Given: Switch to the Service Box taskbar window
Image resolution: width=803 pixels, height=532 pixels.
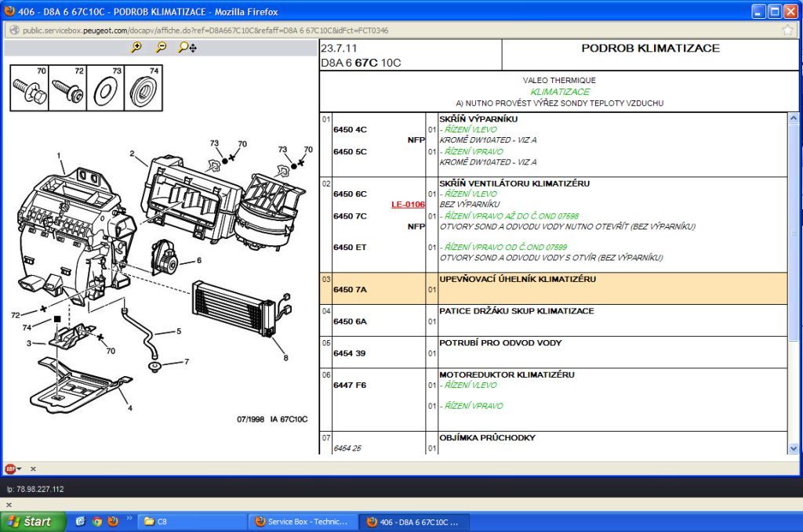Looking at the screenshot, I should tap(302, 522).
